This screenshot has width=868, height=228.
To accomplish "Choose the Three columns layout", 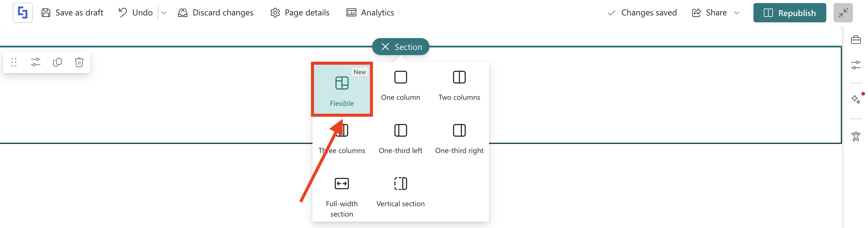I will (x=342, y=139).
